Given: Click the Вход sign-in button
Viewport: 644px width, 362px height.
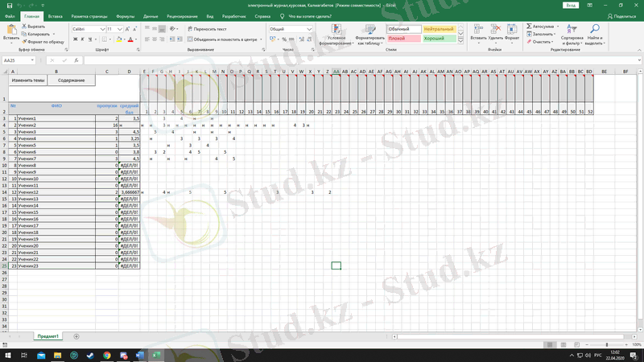Looking at the screenshot, I should point(571,6).
